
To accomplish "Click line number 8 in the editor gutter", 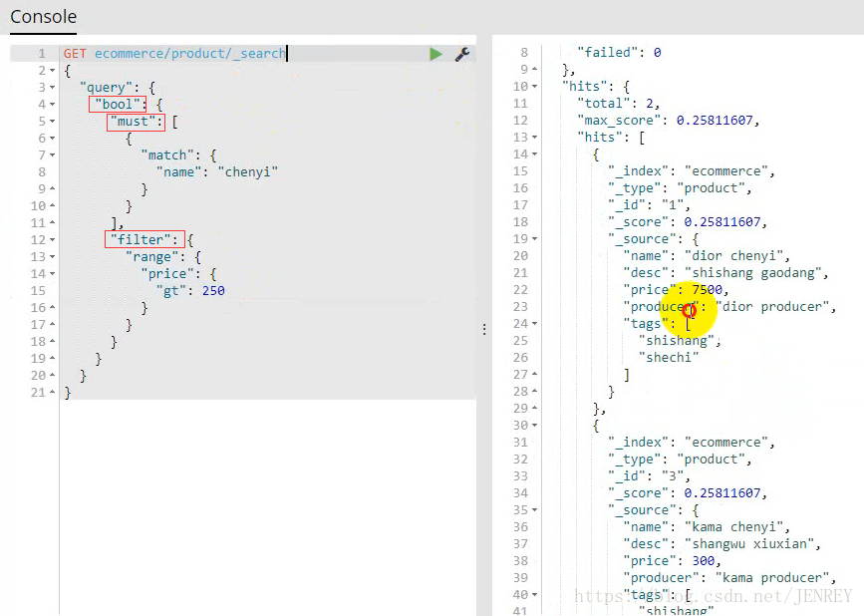I will [x=42, y=172].
